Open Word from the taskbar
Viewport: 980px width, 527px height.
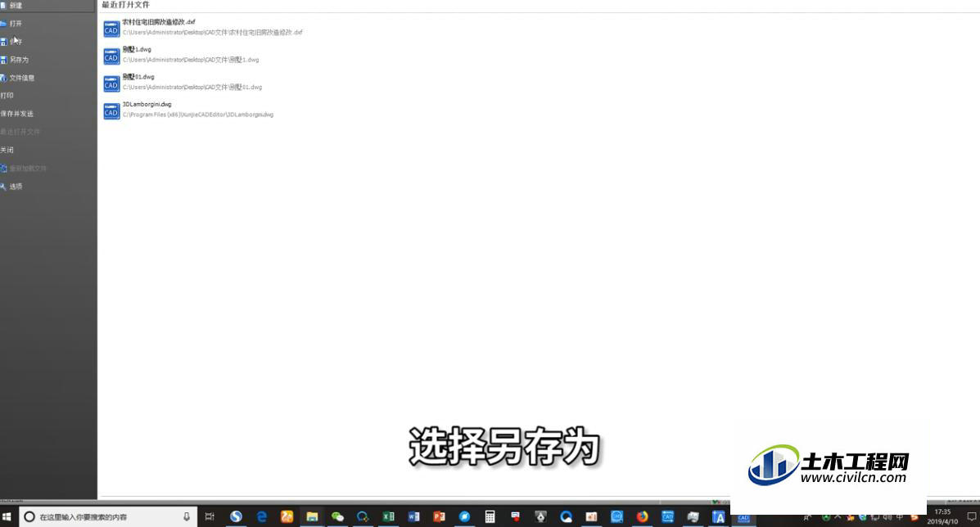[x=413, y=516]
